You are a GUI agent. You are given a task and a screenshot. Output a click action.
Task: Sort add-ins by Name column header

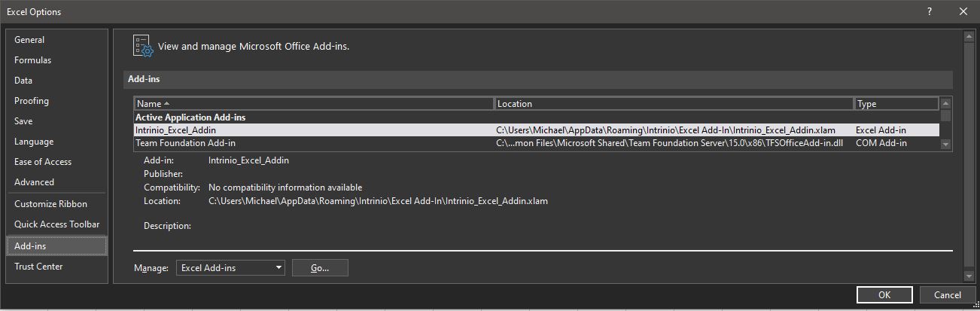pos(314,104)
